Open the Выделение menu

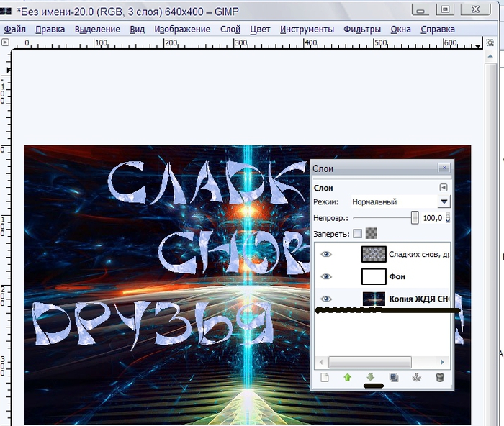tap(97, 30)
